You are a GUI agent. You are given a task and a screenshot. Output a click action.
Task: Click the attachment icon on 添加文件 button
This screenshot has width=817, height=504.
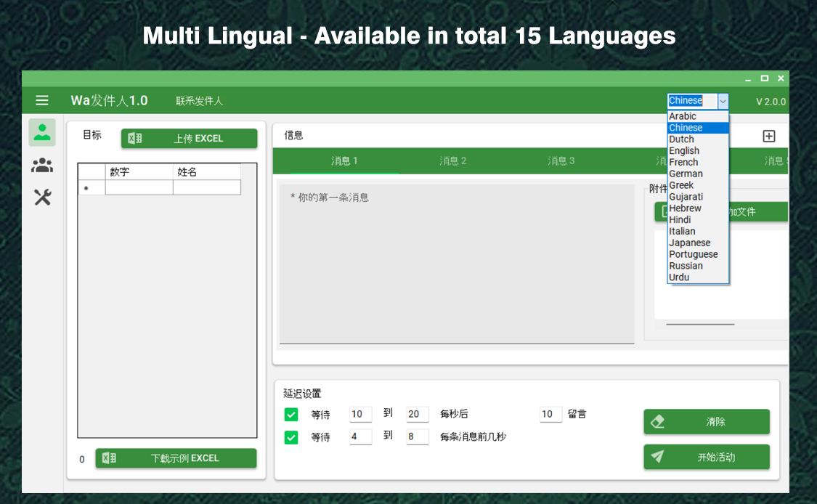point(663,211)
